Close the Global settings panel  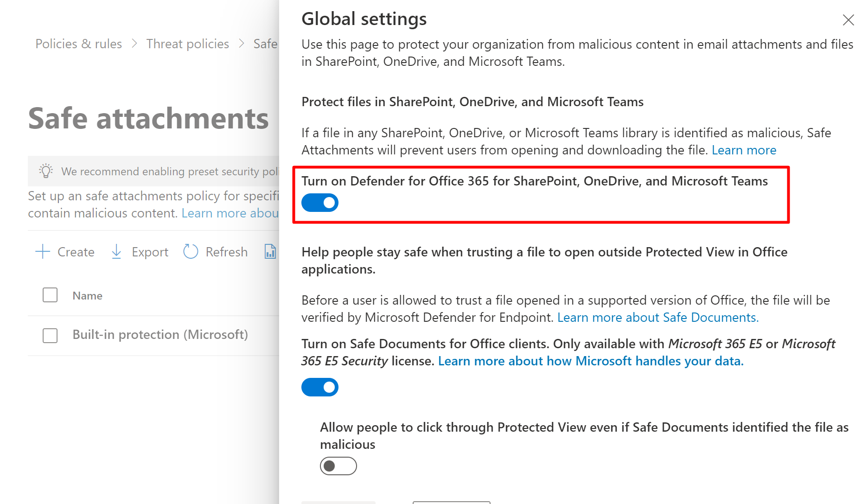(848, 20)
